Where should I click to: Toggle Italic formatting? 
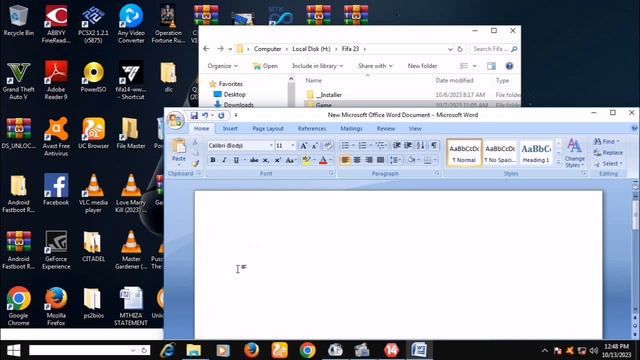(x=224, y=160)
